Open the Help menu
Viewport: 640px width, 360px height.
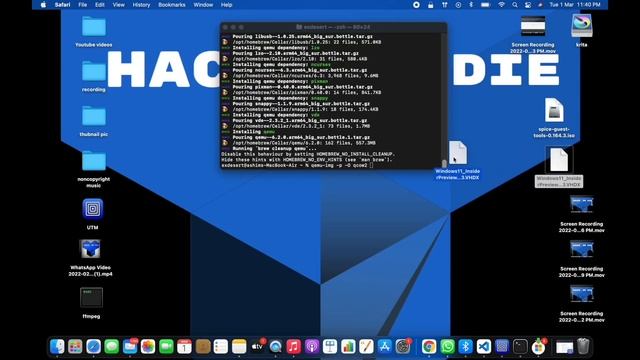point(227,5)
